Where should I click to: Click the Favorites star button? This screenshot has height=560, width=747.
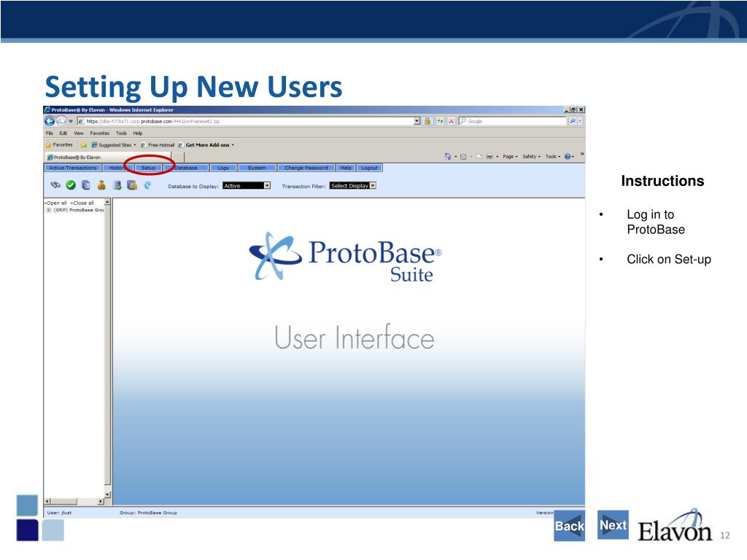[x=59, y=145]
